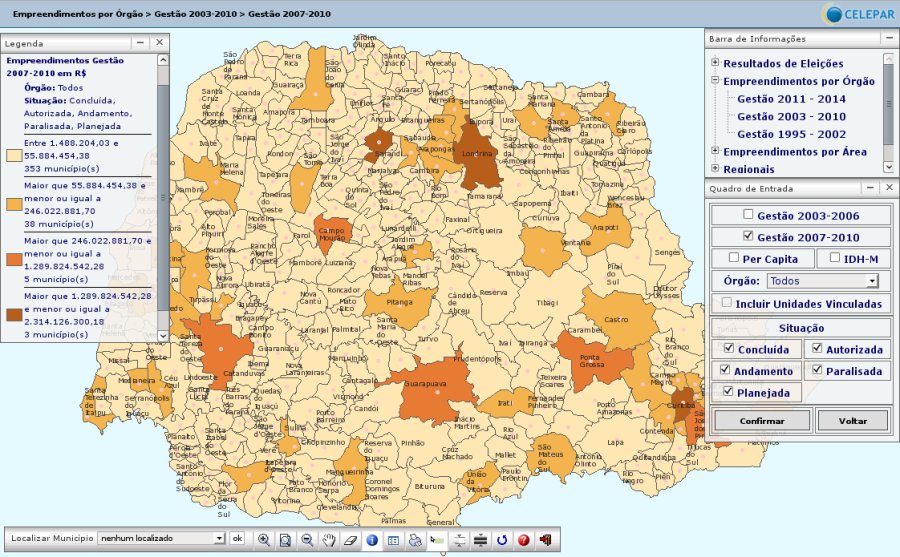900x557 pixels.
Task: Check the Gestão 2003-2006 checkbox
Action: tap(748, 215)
